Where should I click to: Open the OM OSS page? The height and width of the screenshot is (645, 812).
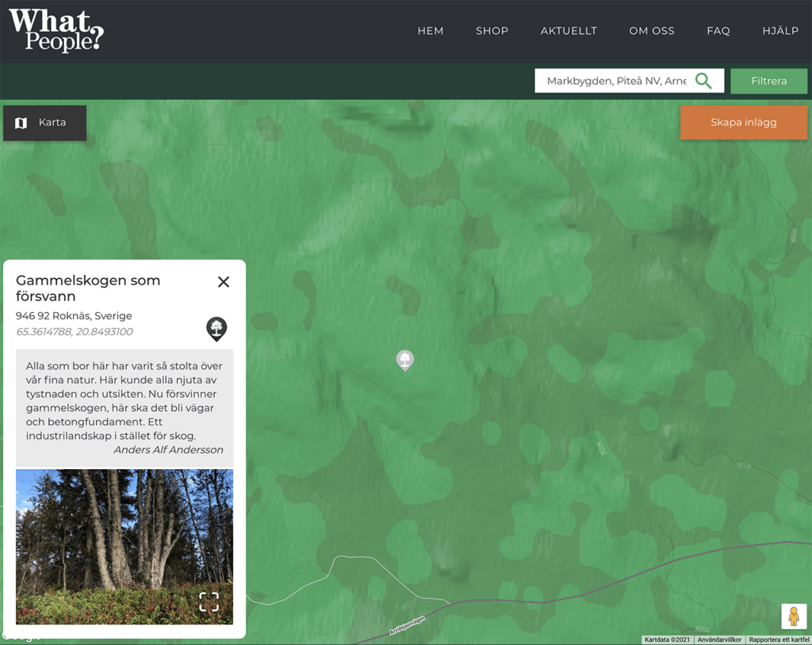click(652, 31)
